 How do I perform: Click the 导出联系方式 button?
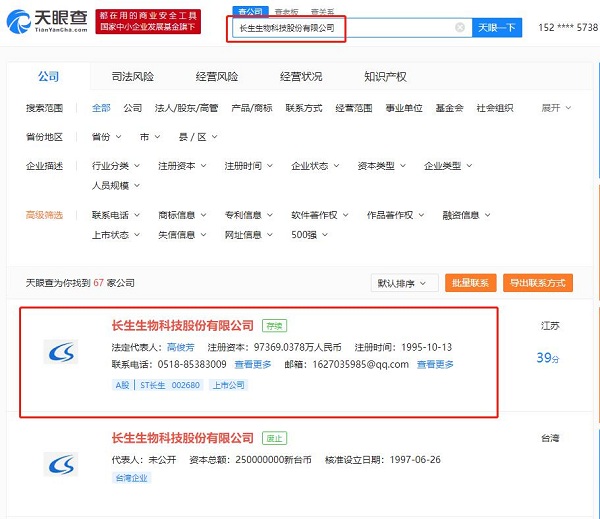coord(537,283)
